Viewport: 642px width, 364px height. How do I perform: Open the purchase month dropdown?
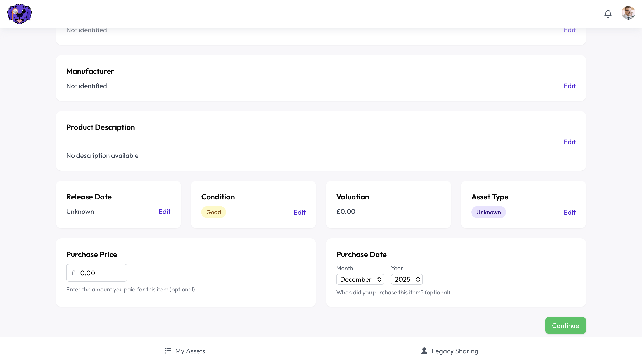(360, 279)
